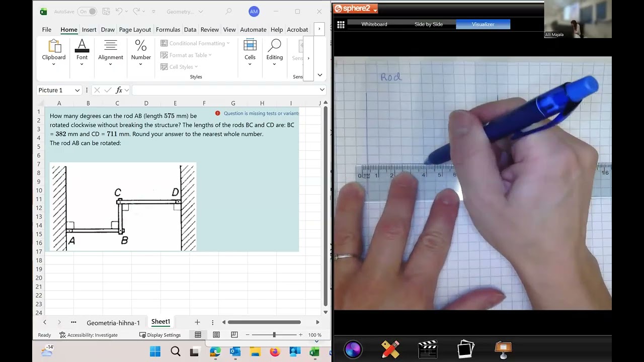This screenshot has width=644, height=362.
Task: Click the Redo arrow icon
Action: pyautogui.click(x=136, y=12)
